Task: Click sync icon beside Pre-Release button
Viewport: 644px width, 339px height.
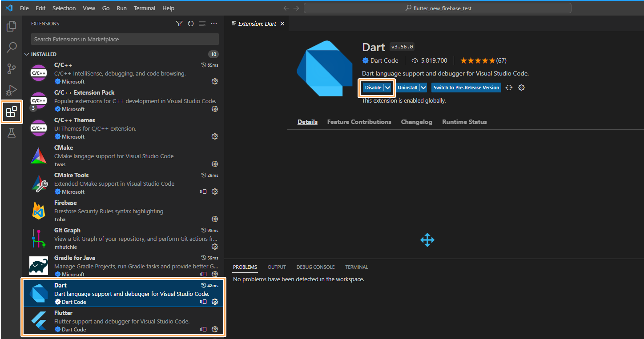Action: [x=509, y=88]
